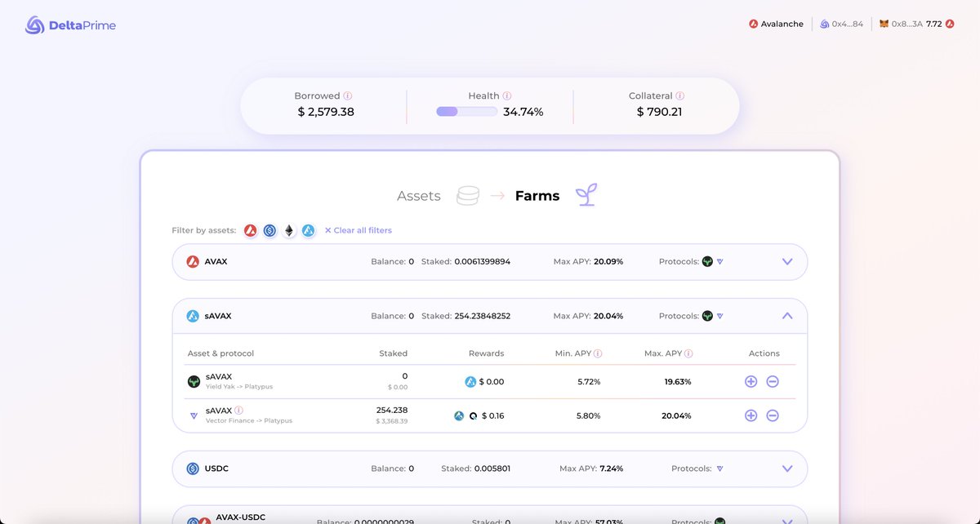Viewport: 980px width, 524px height.
Task: Click the Yield Yak protocol icon for sAVAX
Action: click(194, 381)
